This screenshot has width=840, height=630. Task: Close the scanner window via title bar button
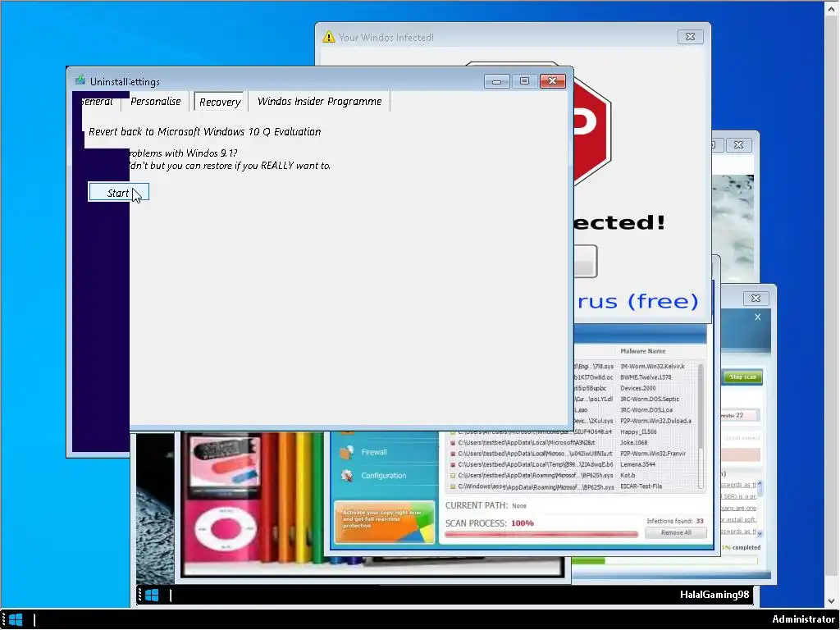756,298
